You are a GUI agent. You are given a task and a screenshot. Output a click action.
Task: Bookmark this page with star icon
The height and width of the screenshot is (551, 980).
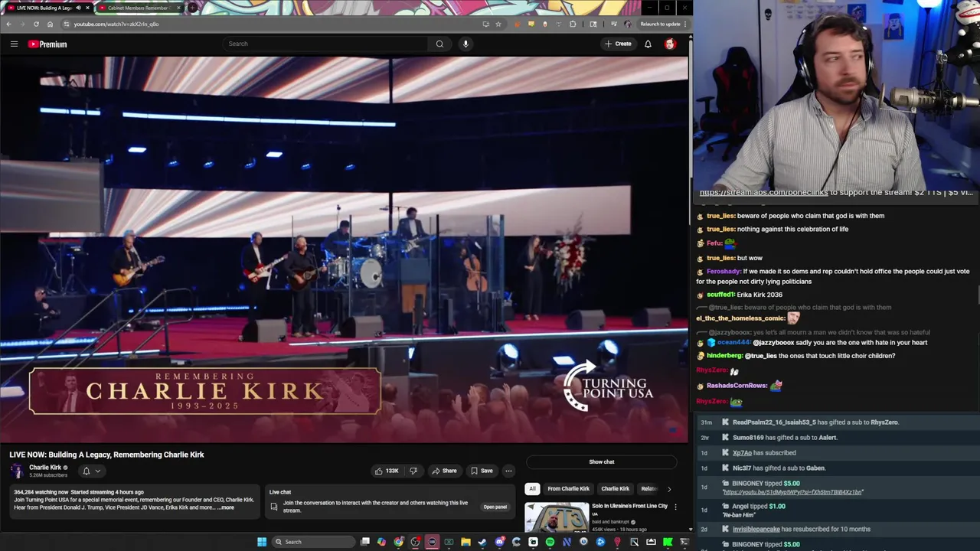pos(498,24)
